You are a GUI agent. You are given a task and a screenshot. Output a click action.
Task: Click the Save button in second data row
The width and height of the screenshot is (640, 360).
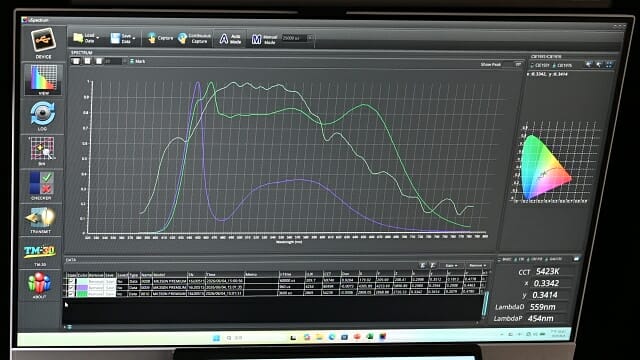[x=110, y=287]
